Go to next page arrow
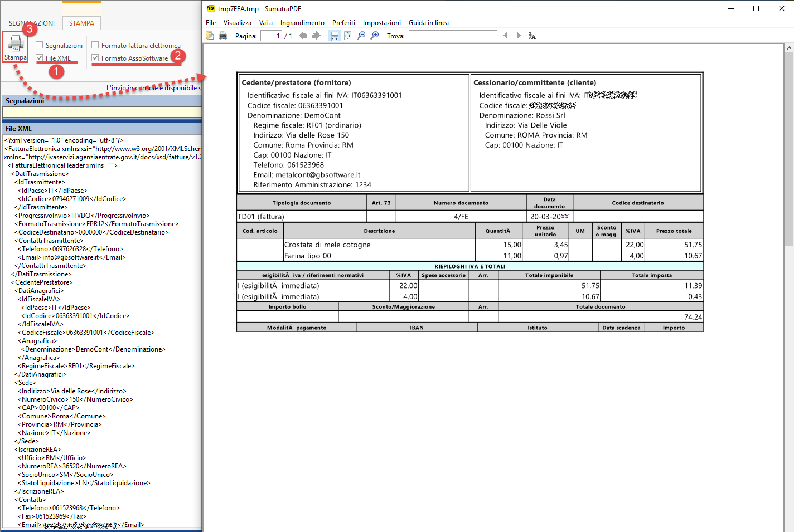Image resolution: width=794 pixels, height=532 pixels. (316, 36)
